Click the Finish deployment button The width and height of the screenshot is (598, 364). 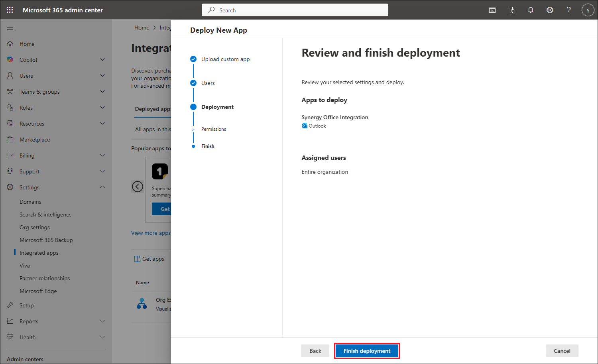(x=367, y=351)
